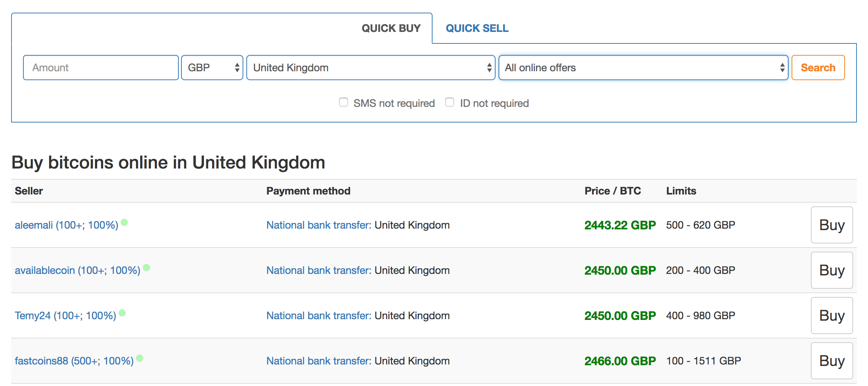Screen dimensions: 868x386
Task: Enable the SMS not required filter
Action: pyautogui.click(x=343, y=102)
